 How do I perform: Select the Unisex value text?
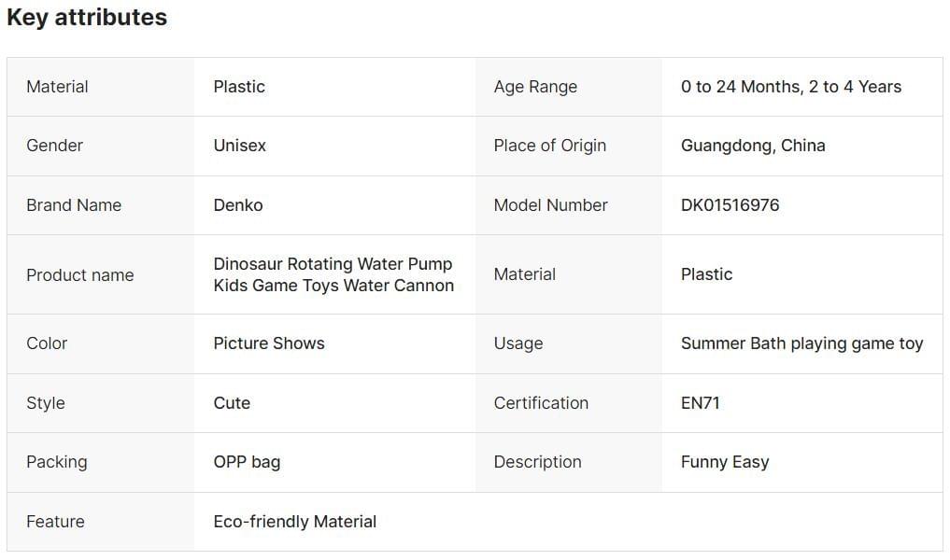239,146
